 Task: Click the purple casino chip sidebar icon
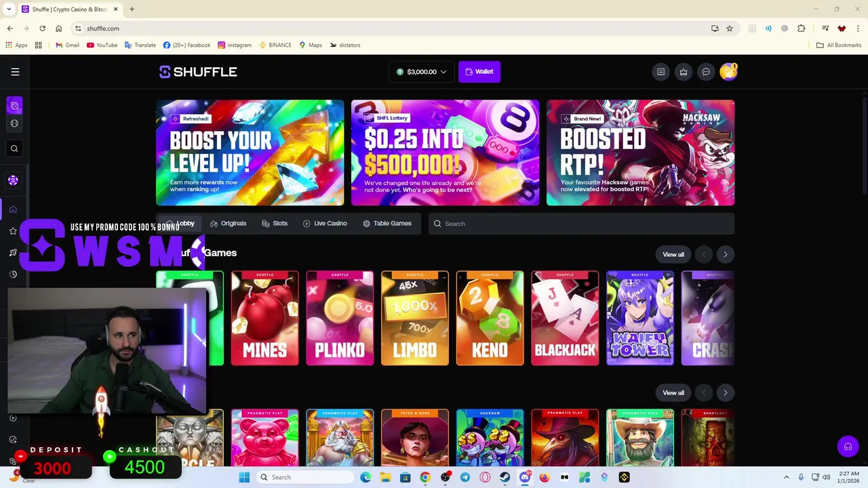tap(13, 180)
